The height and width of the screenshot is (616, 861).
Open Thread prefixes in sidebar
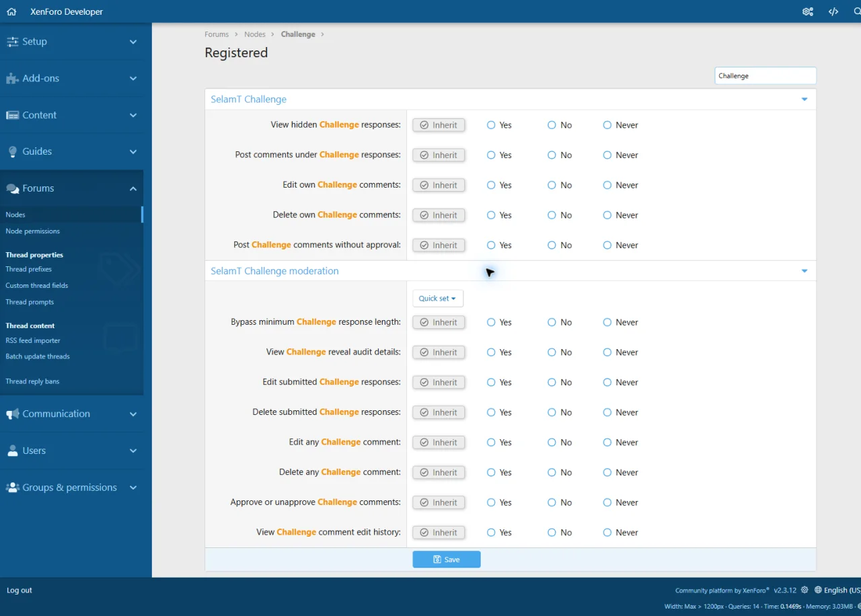[x=29, y=270]
